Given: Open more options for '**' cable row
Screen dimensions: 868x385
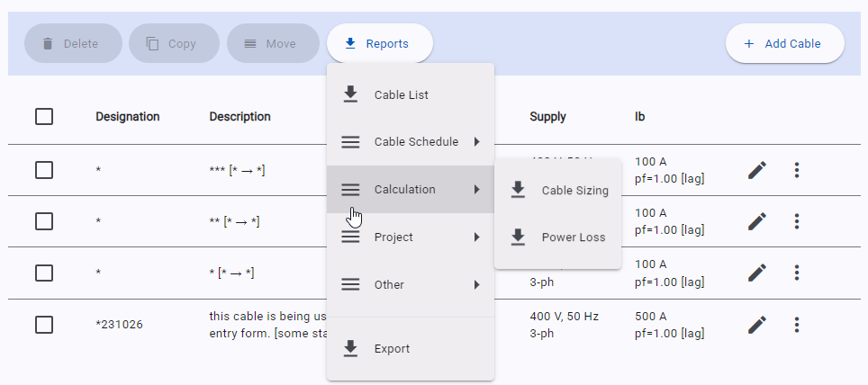Looking at the screenshot, I should click(797, 221).
